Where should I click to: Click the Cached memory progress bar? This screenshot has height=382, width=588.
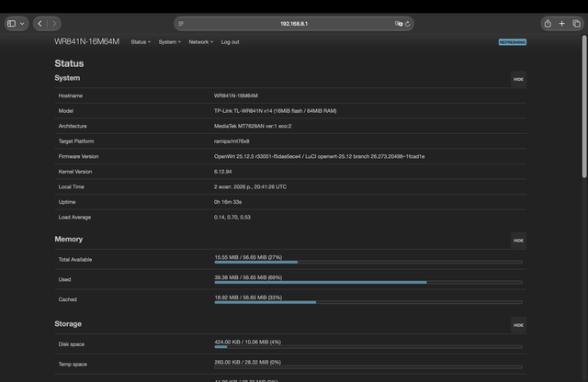point(368,302)
